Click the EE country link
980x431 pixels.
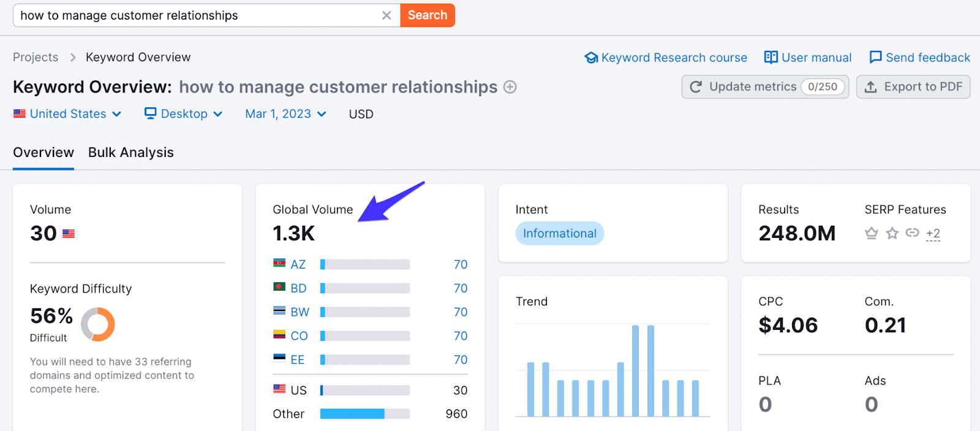point(298,360)
